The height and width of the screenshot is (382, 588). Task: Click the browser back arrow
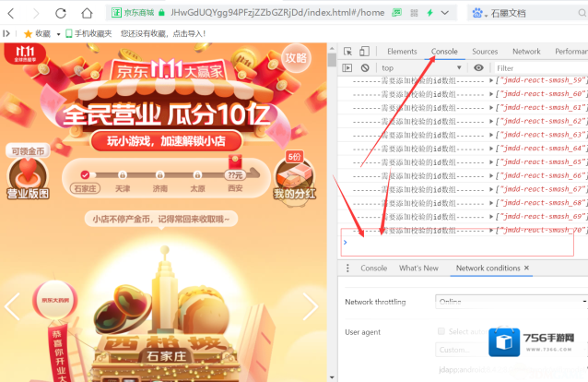pos(12,13)
